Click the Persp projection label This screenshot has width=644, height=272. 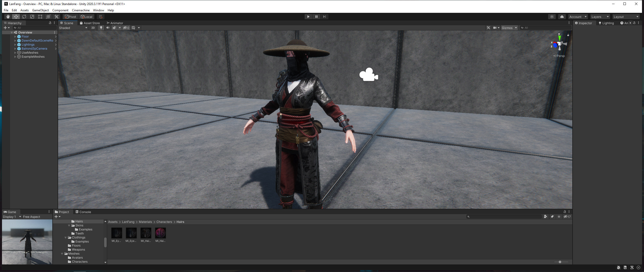[560, 56]
